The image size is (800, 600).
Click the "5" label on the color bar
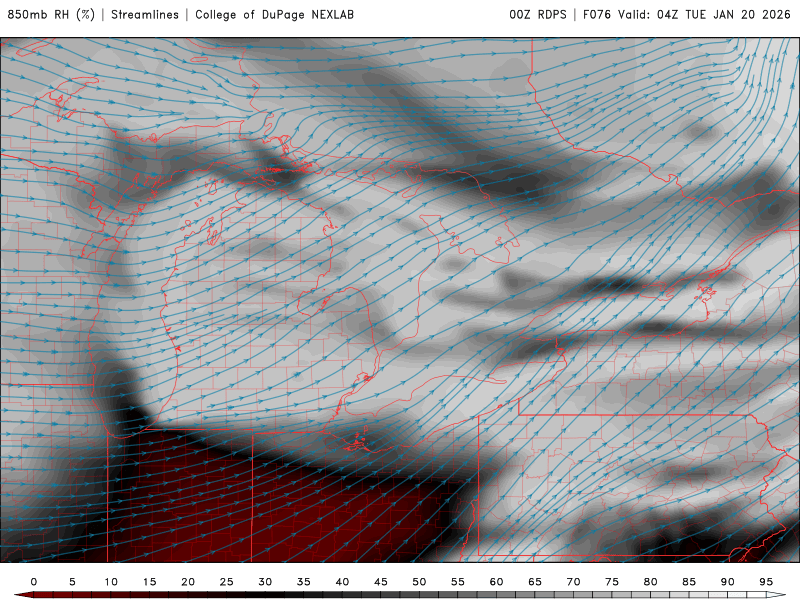tap(72, 582)
